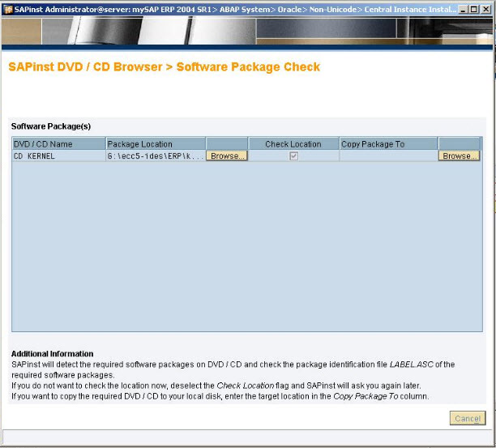Click the DVD / CD Name column header

(x=59, y=144)
